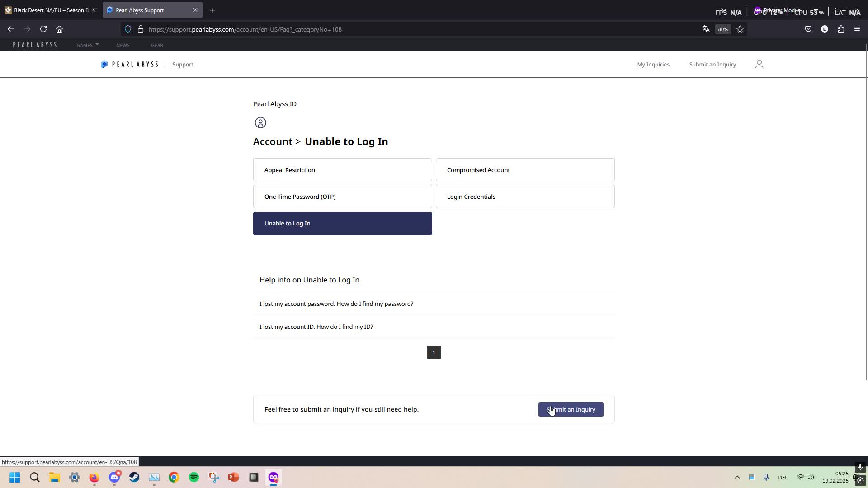Open the translate page icon

[x=706, y=29]
